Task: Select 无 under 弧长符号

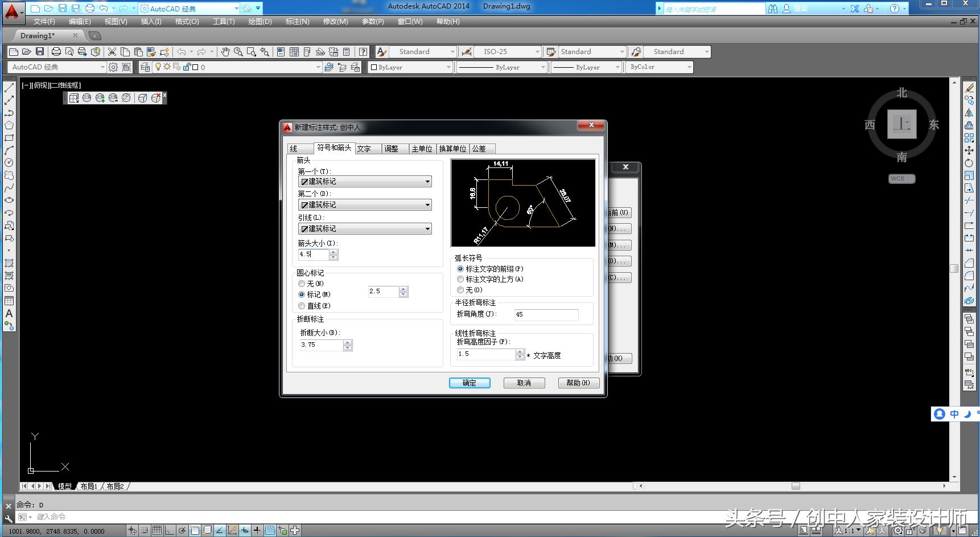Action: point(460,290)
